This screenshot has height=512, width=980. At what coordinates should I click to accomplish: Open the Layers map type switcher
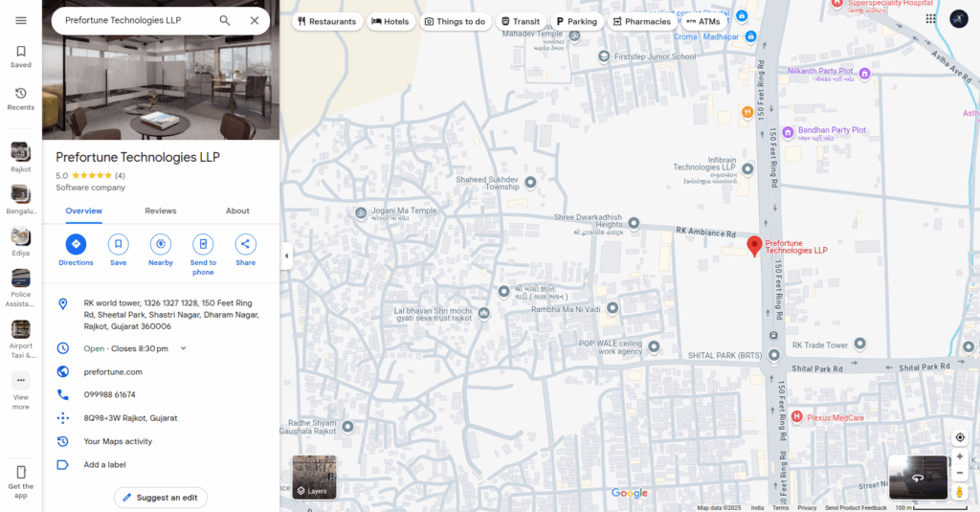point(314,478)
